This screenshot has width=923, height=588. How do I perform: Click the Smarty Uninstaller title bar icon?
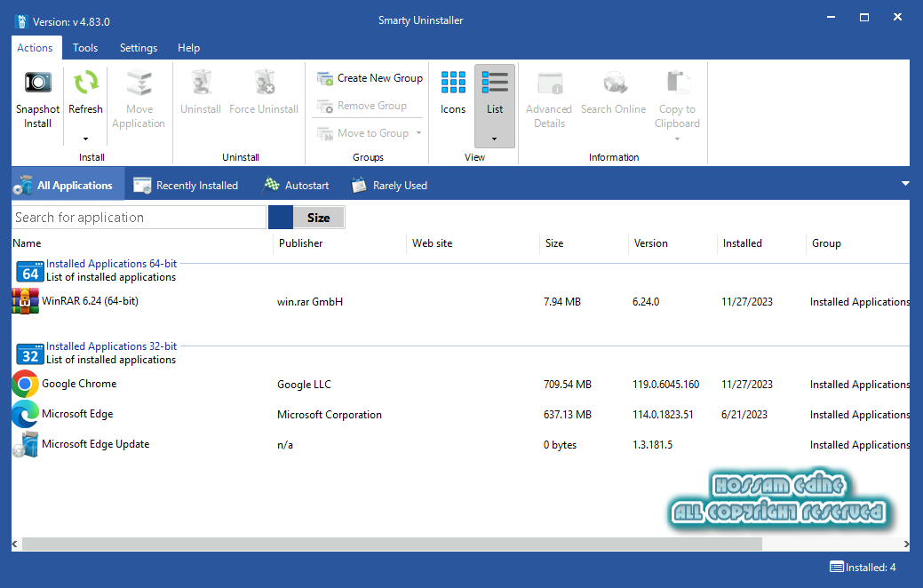point(21,21)
